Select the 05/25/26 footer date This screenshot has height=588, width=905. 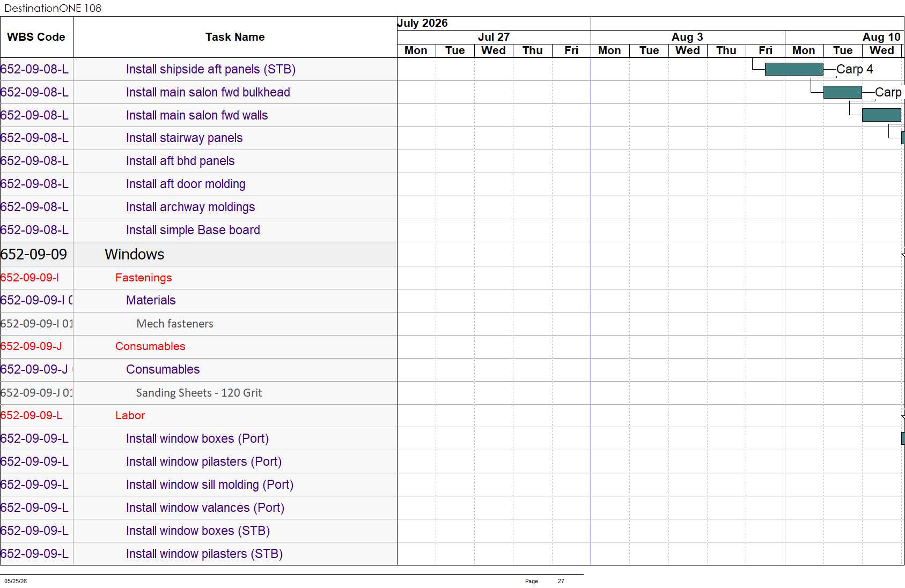click(x=16, y=581)
